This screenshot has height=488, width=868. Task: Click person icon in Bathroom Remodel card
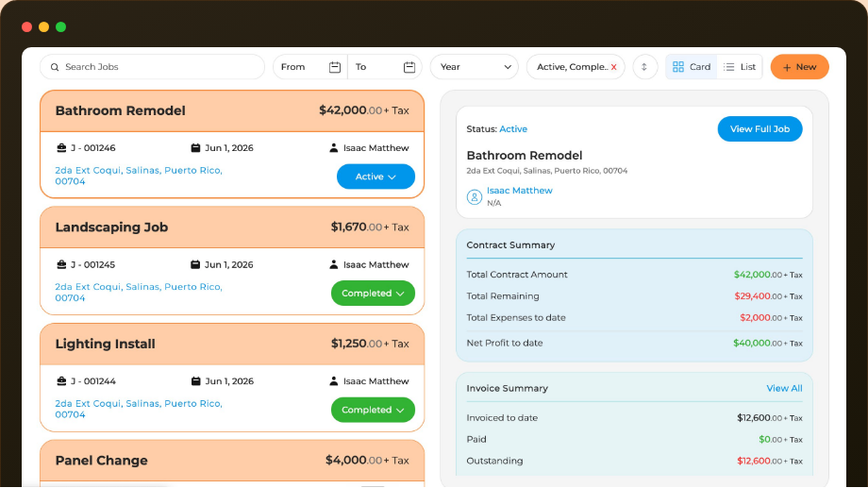pyautogui.click(x=333, y=148)
